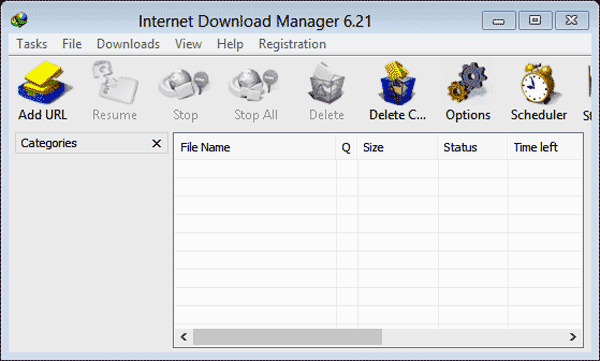Image resolution: width=600 pixels, height=361 pixels.
Task: Click the Stop download icon
Action: click(185, 85)
